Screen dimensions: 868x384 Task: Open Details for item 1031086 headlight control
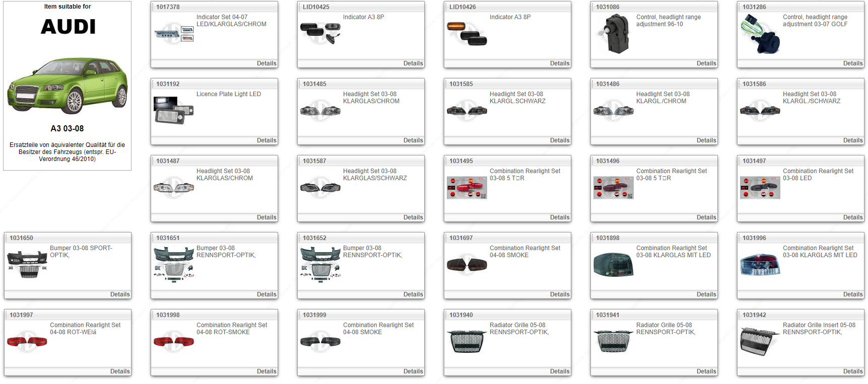tap(706, 63)
